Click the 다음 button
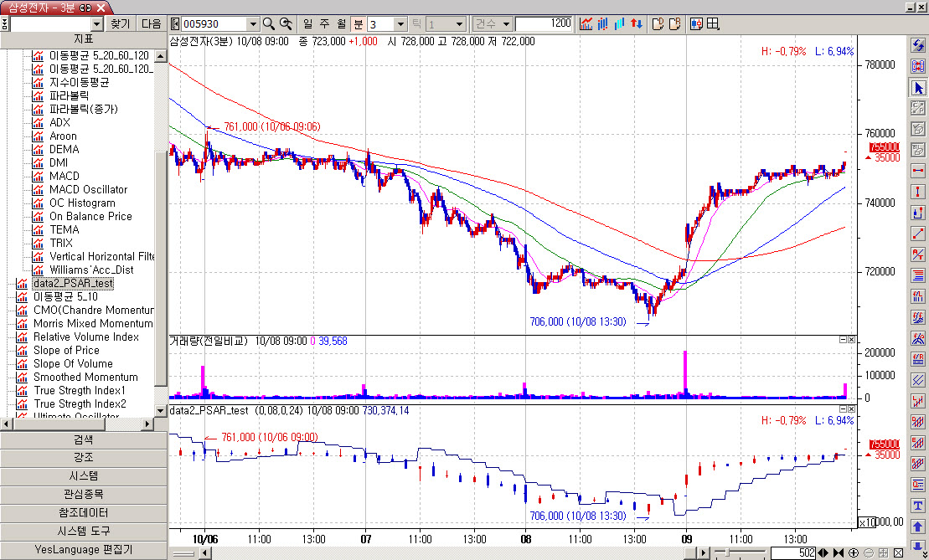 tap(151, 24)
